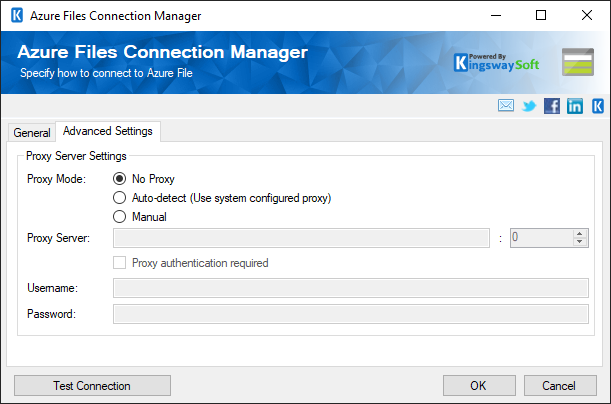Click the 'Proxy Mode:' label
The image size is (611, 404).
coord(56,179)
